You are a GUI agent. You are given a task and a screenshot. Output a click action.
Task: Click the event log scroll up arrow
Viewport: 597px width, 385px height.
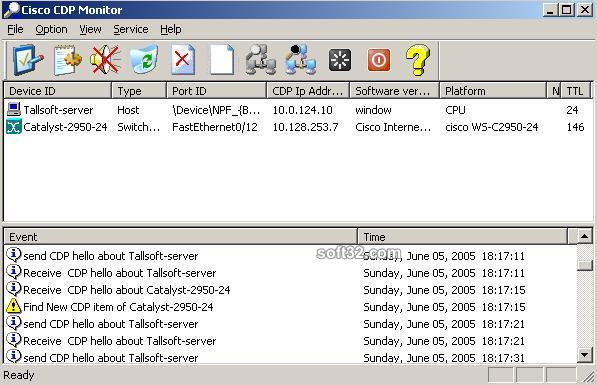coord(584,236)
